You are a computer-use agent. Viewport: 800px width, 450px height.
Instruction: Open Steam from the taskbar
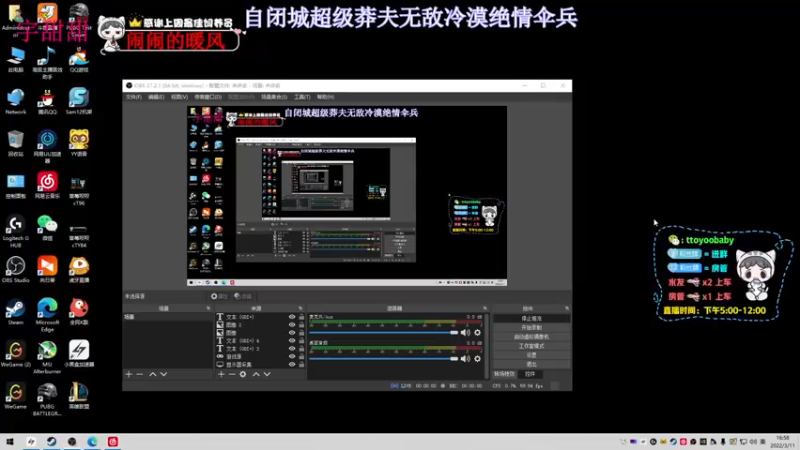click(x=52, y=441)
